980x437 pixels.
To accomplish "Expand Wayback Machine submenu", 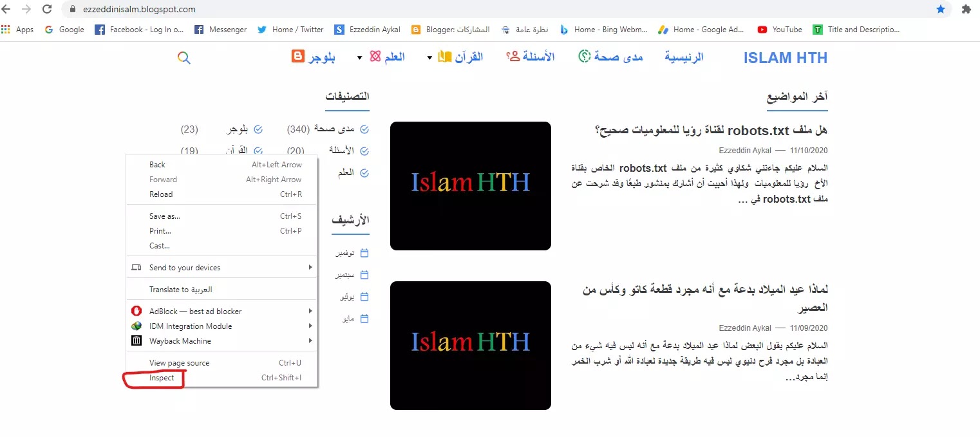I will click(222, 341).
